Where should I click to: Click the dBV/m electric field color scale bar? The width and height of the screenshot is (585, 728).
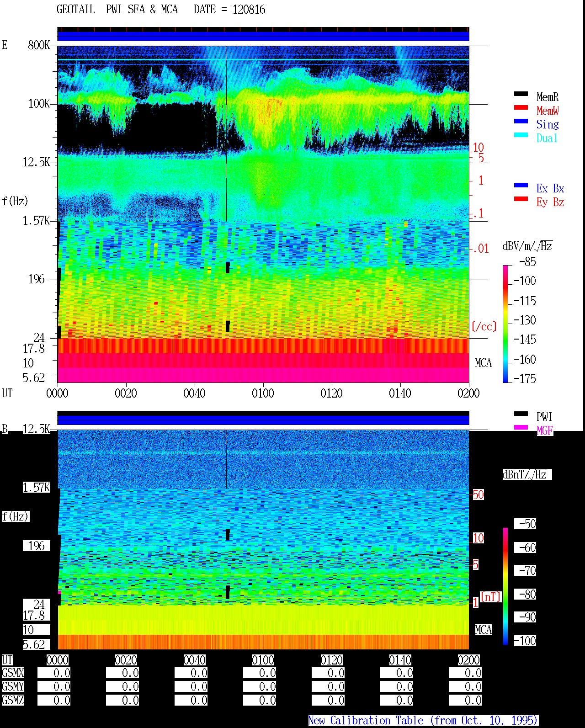505,324
